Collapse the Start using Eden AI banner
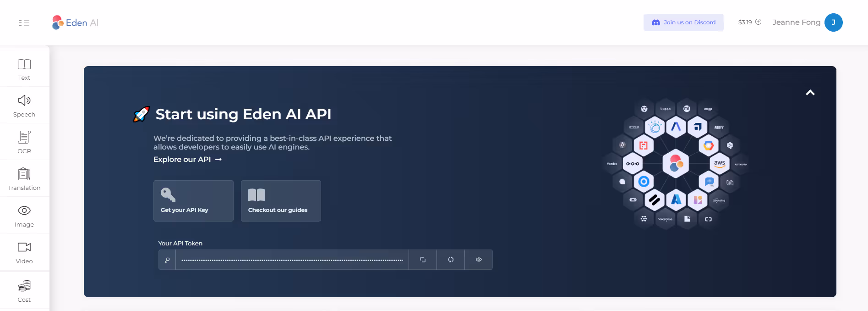Viewport: 868px width, 311px height. coord(810,93)
